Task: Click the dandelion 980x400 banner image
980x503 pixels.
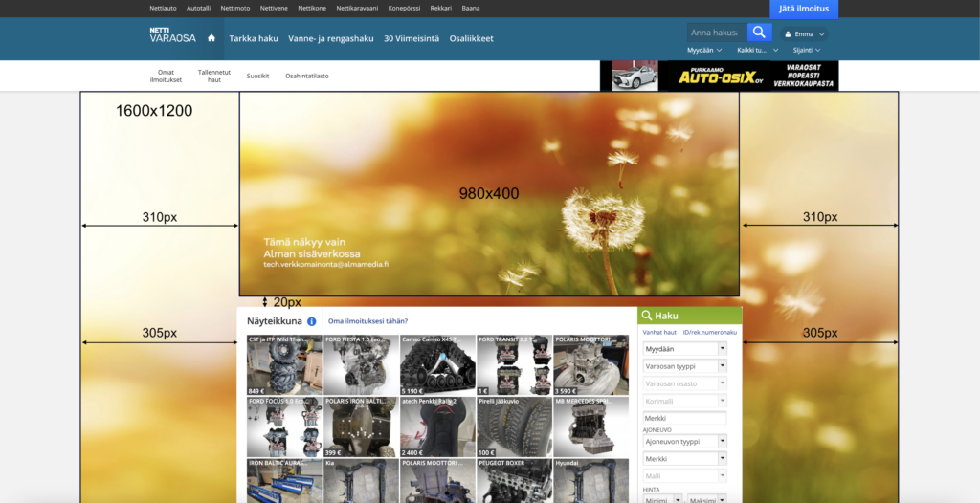Action: pyautogui.click(x=489, y=194)
